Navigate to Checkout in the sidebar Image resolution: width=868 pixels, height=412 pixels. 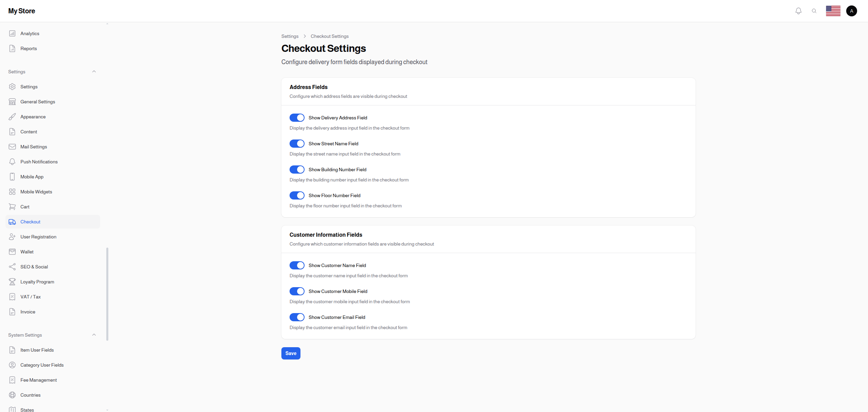(x=30, y=222)
